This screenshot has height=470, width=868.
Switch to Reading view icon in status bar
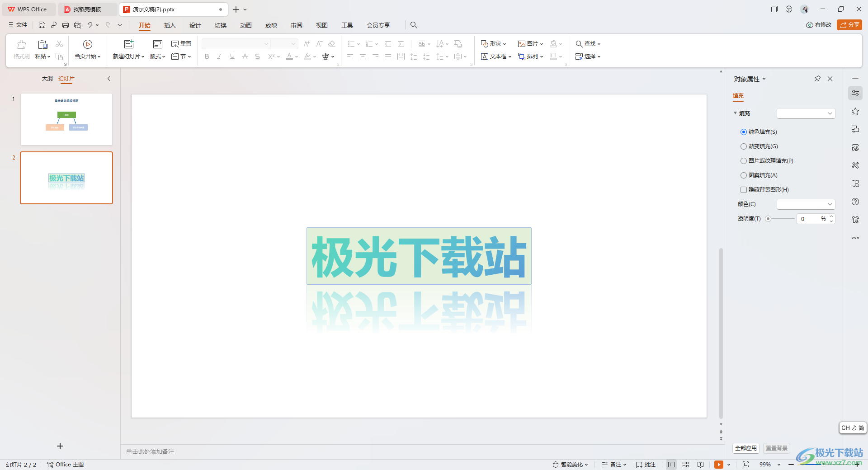click(700, 465)
